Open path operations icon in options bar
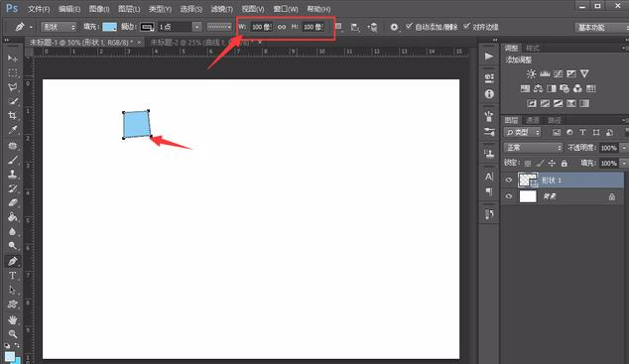 tap(339, 27)
